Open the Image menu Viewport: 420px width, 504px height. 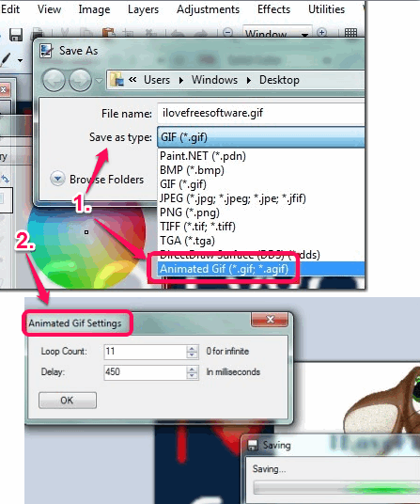pos(94,9)
